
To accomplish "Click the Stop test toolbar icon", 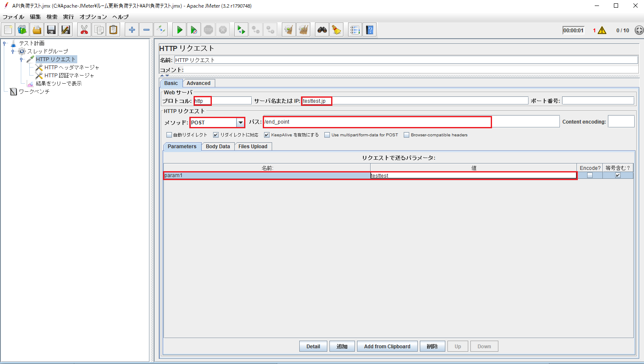I will coord(208,29).
